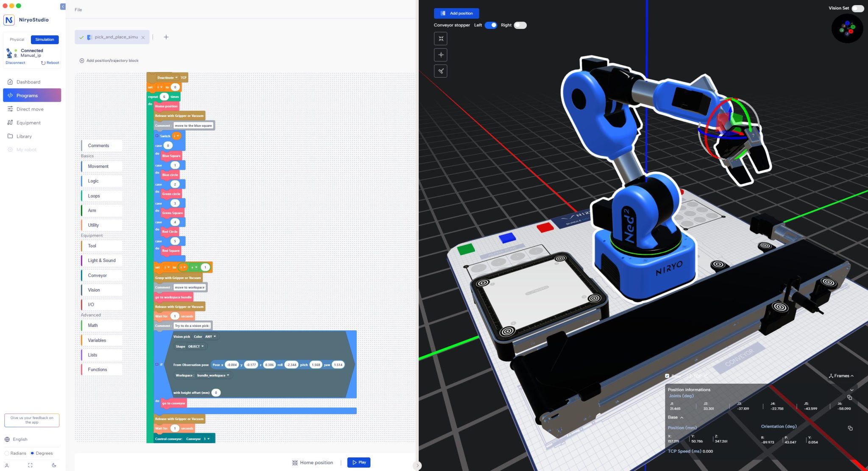Select the Direct move sidebar icon
868x471 pixels.
pos(30,109)
